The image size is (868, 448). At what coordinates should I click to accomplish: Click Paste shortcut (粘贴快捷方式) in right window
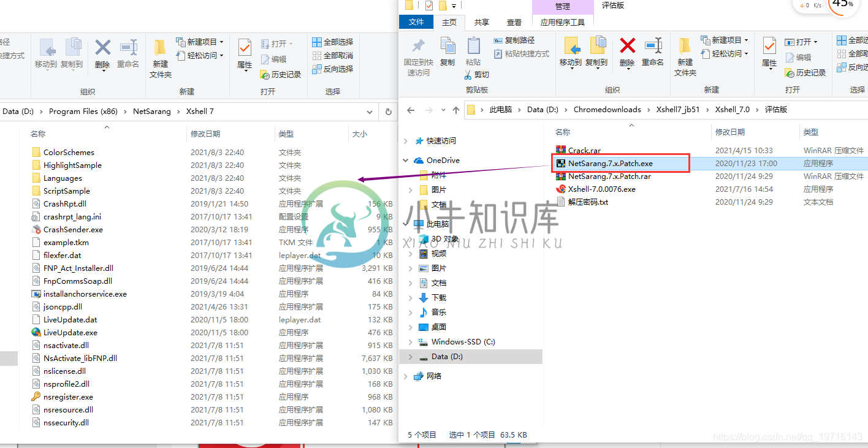522,54
